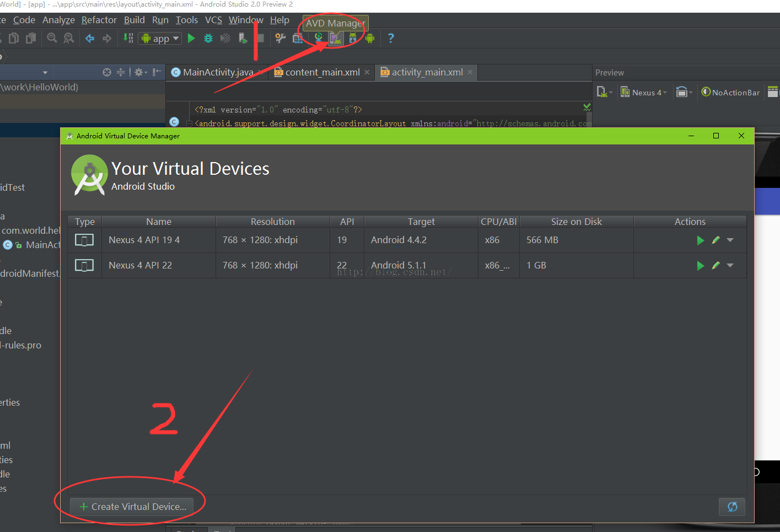Switch to content_main.xml tab
The height and width of the screenshot is (532, 780).
pyautogui.click(x=322, y=72)
